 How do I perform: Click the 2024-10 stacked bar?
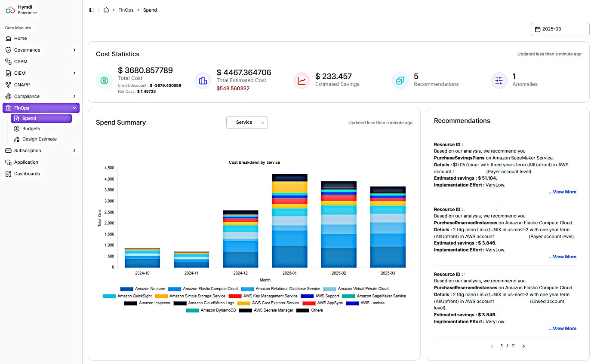click(x=142, y=257)
